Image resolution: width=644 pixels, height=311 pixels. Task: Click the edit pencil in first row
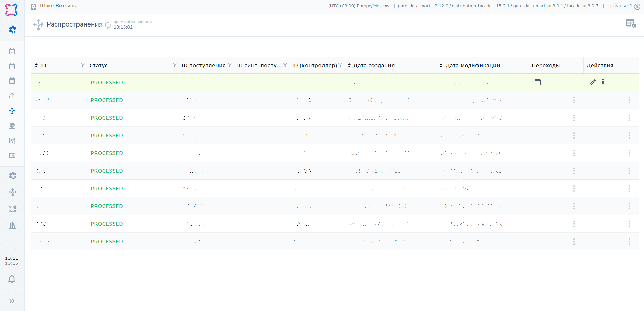pyautogui.click(x=592, y=82)
